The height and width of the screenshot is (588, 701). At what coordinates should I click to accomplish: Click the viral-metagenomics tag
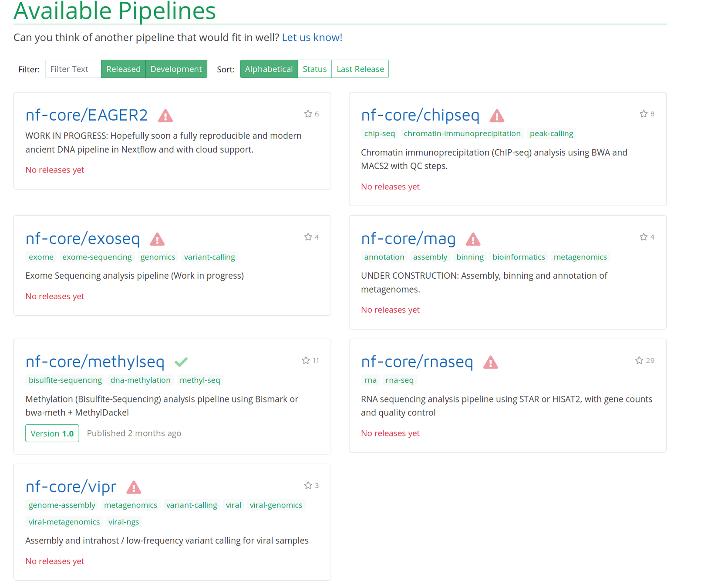[x=64, y=522]
